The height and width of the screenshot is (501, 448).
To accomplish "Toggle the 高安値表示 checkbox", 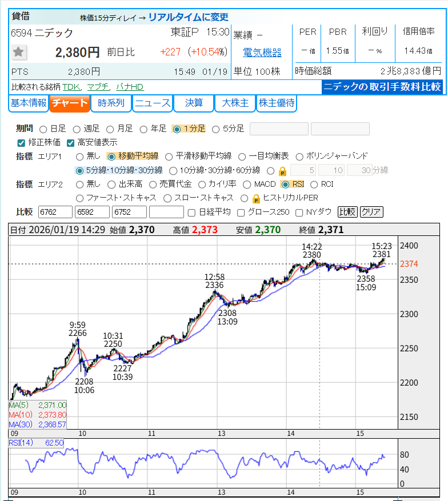I will click(x=71, y=143).
